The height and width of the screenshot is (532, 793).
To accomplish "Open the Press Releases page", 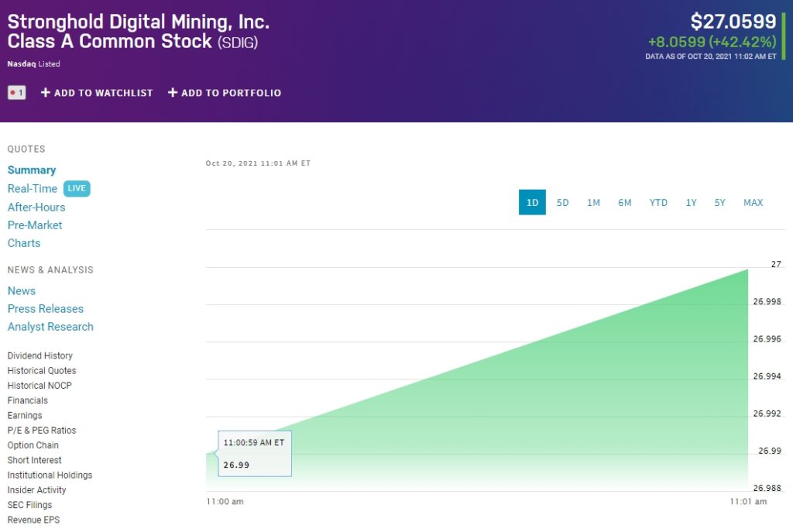I will pyautogui.click(x=45, y=308).
